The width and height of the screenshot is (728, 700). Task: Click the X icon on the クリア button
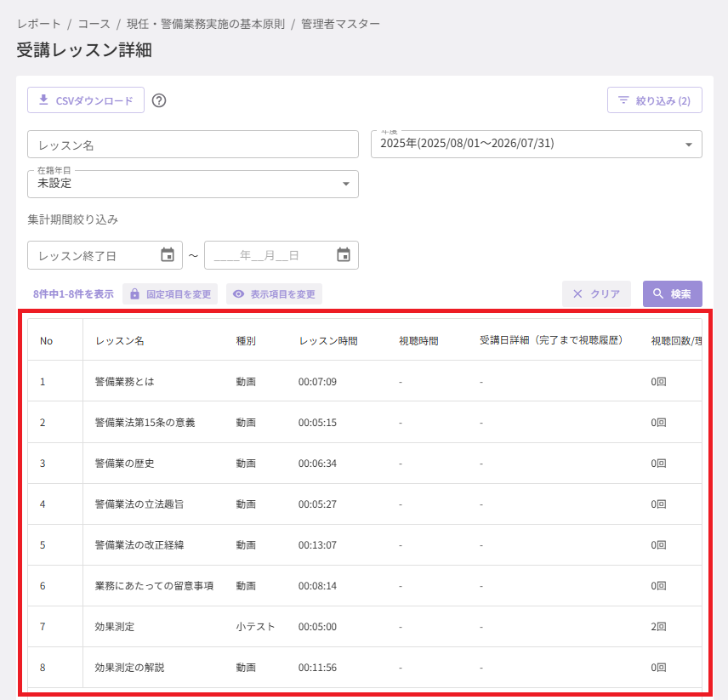tap(577, 293)
